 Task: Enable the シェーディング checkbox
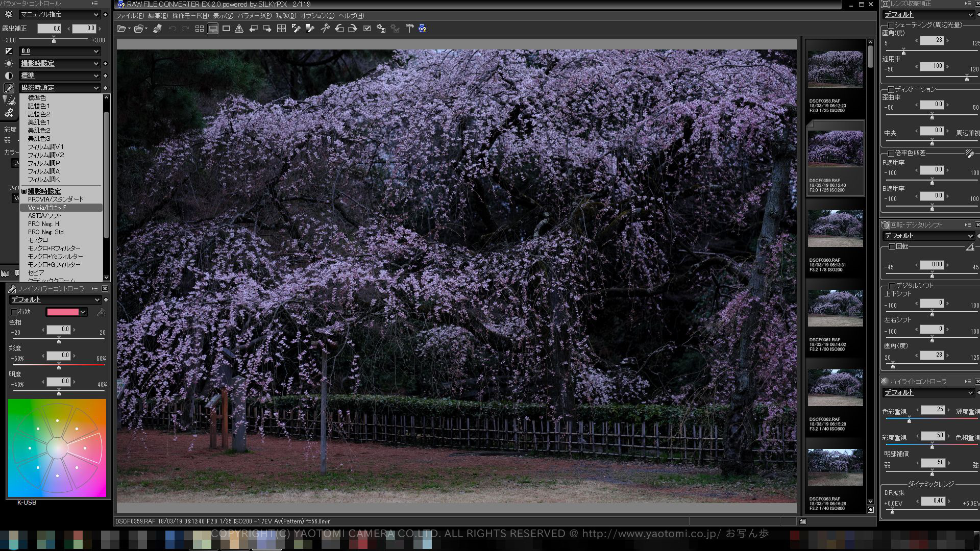click(x=891, y=25)
